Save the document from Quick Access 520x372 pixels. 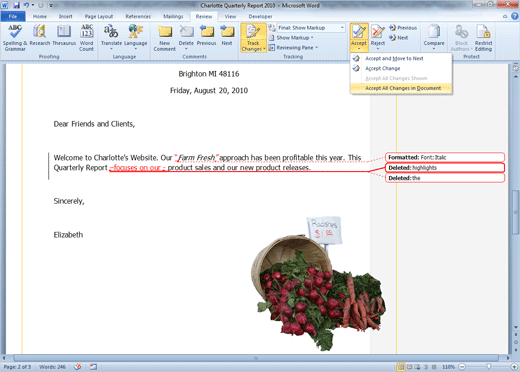coord(16,5)
